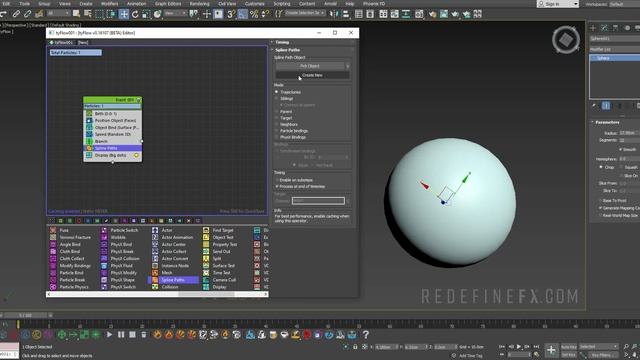This screenshot has height=360, width=640.
Task: Select the Siblings mode radio button
Action: tap(276, 98)
